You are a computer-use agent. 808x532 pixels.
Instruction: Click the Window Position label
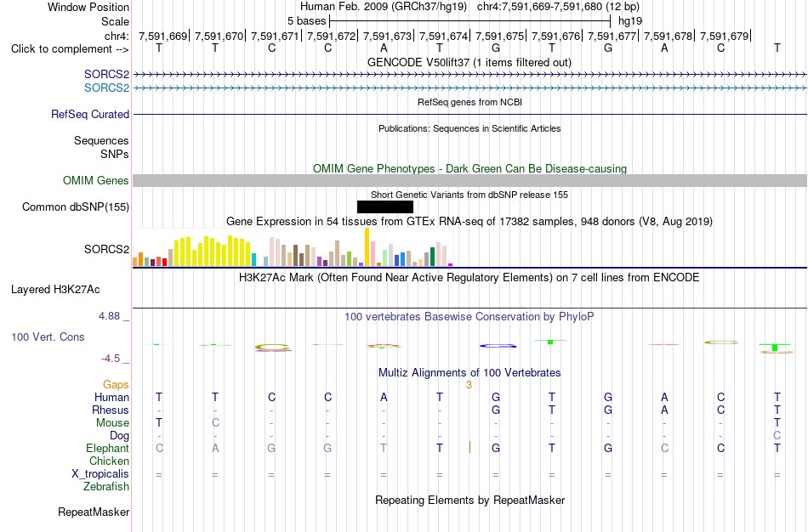coord(88,7)
